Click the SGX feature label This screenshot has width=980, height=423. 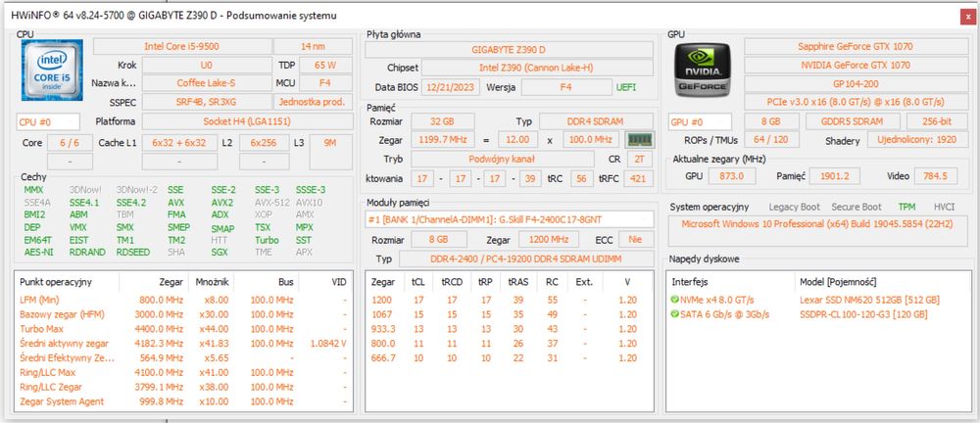click(220, 252)
